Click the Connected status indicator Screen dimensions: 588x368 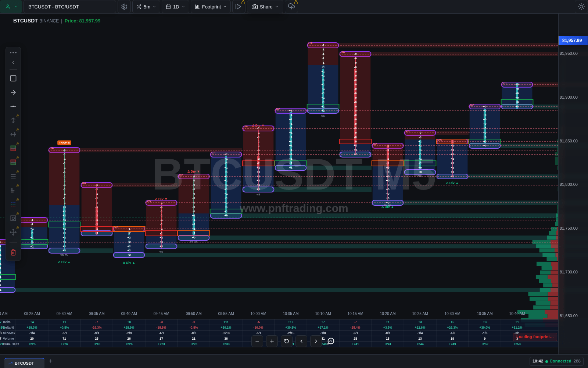click(558, 361)
